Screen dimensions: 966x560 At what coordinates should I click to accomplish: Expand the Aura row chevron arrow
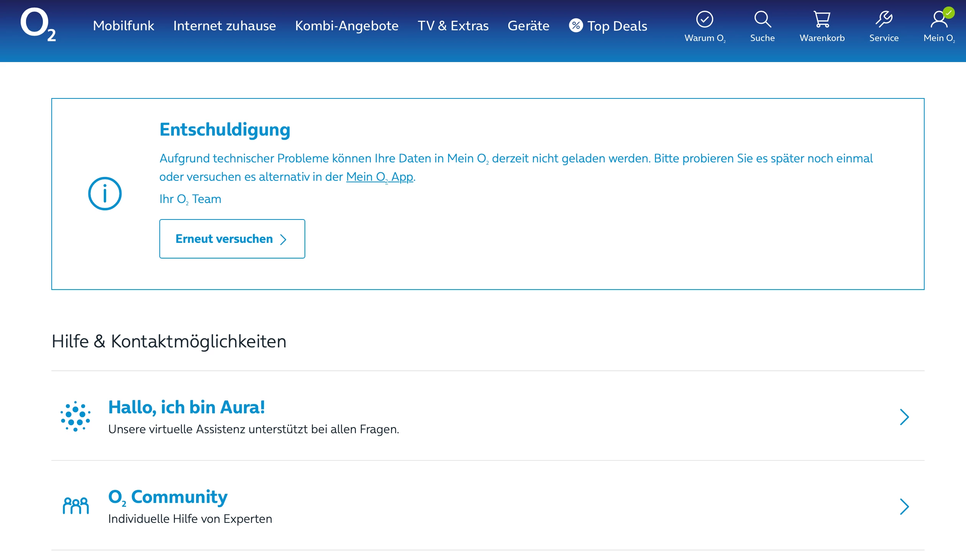[x=904, y=417]
